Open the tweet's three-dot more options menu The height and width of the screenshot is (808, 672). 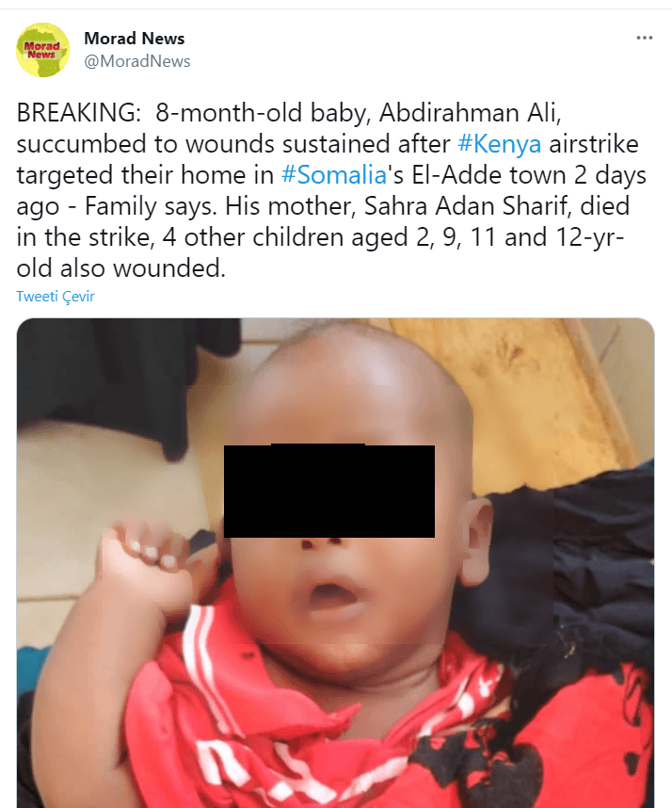coord(644,38)
